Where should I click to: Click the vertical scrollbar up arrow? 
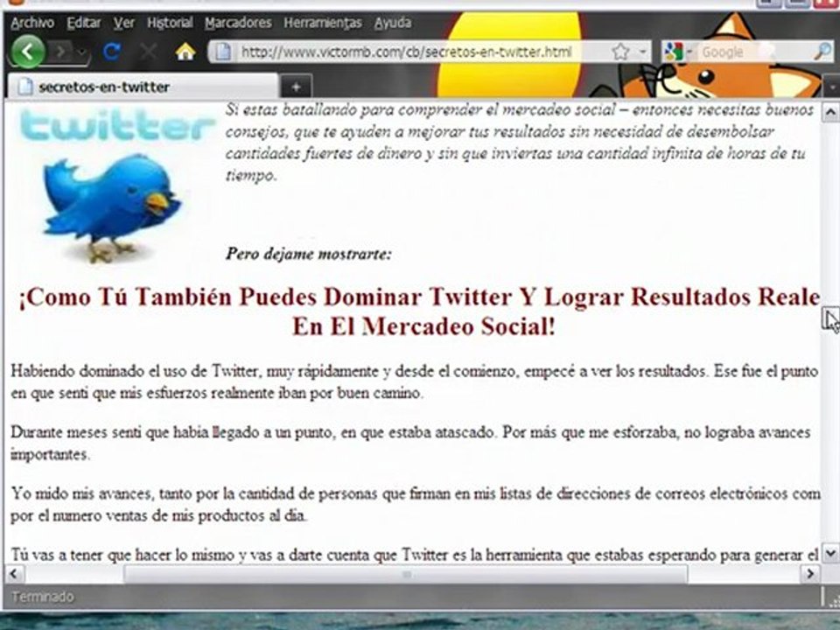830,112
